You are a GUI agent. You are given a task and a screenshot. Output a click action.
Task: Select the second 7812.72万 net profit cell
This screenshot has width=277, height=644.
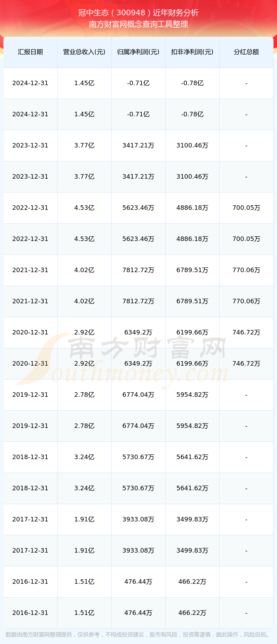pyautogui.click(x=138, y=301)
